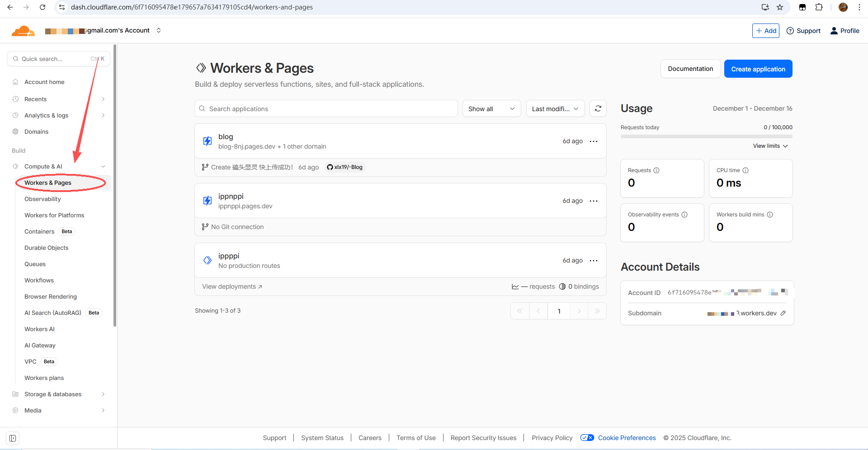Bookmark this page with the star icon

tap(780, 7)
